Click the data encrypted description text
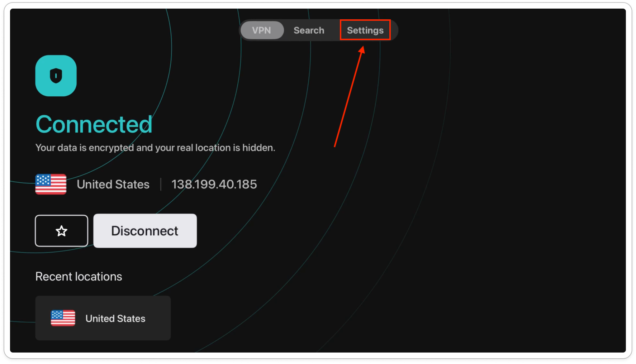The image size is (636, 364). [155, 148]
